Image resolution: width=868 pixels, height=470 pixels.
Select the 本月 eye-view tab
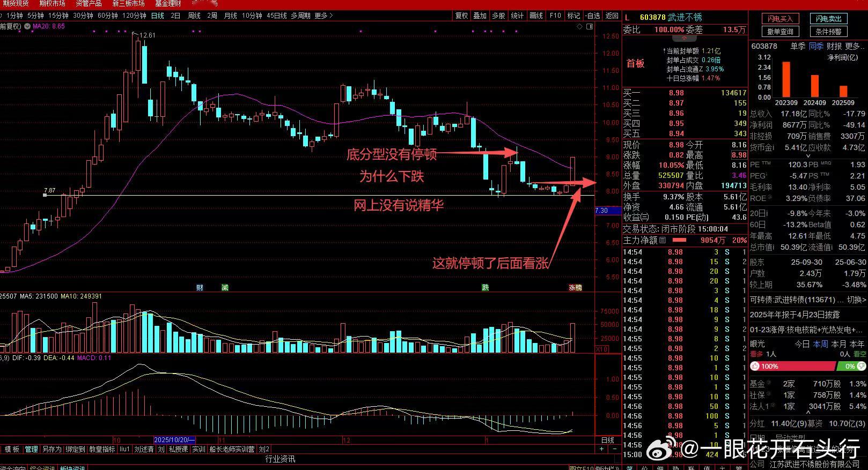pyautogui.click(x=838, y=344)
